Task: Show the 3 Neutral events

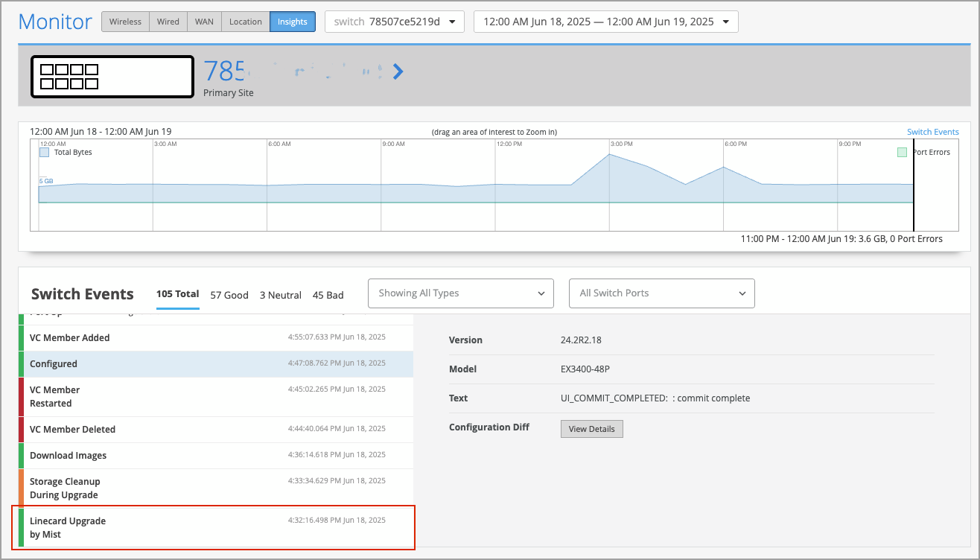Action: pyautogui.click(x=280, y=295)
